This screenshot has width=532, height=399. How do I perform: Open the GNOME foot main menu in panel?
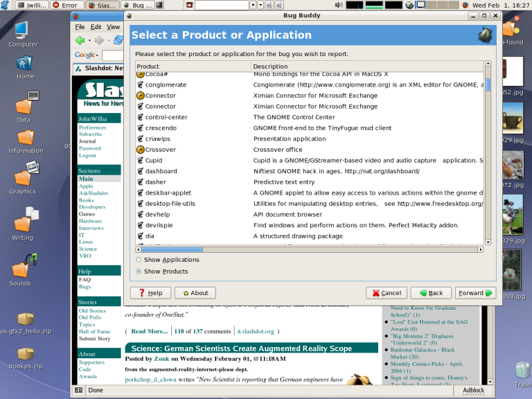point(5,5)
